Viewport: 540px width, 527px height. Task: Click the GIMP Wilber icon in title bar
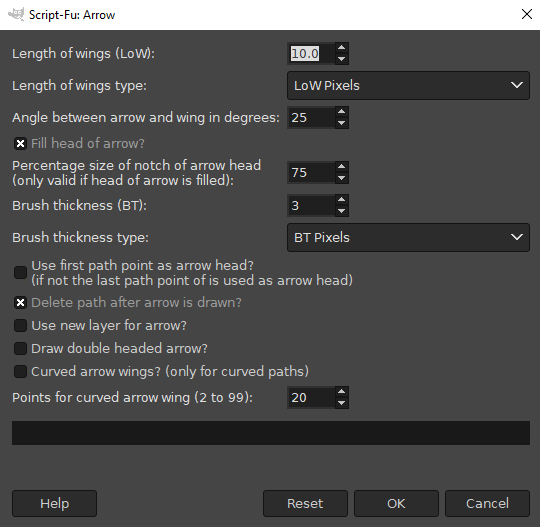16,14
